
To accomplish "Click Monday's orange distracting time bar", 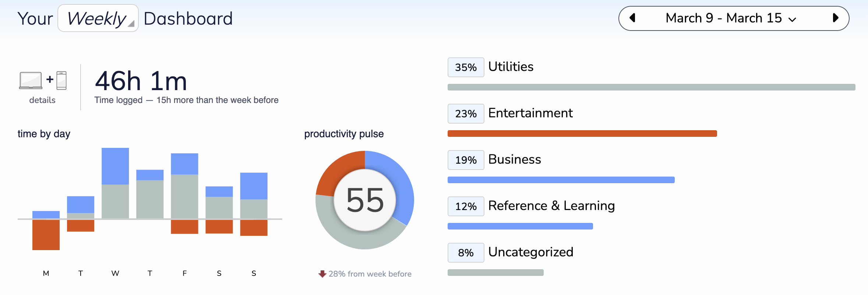I will pyautogui.click(x=46, y=235).
